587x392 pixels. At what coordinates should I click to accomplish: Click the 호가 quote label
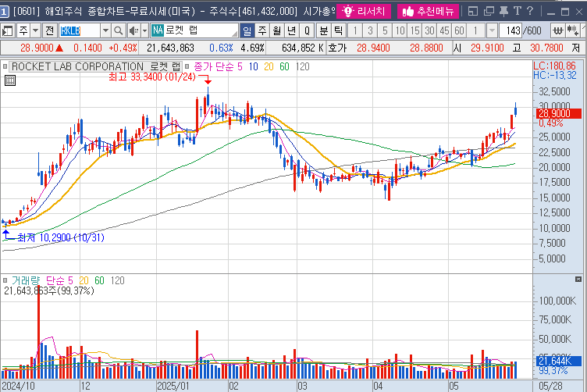pos(337,48)
